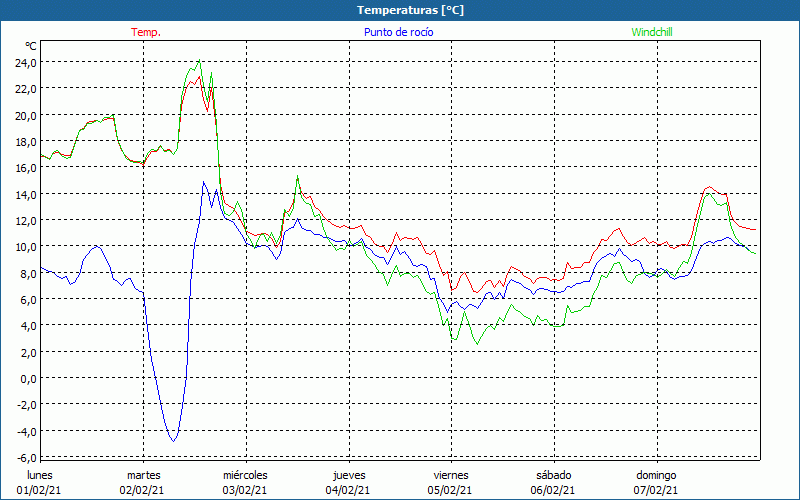Viewport: 800px width, 500px height.
Task: Click the 0,0 y-axis value
Action: coord(29,379)
